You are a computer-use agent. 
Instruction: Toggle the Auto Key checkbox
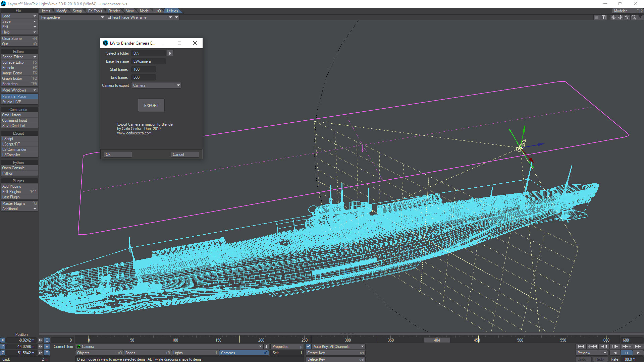coord(308,347)
